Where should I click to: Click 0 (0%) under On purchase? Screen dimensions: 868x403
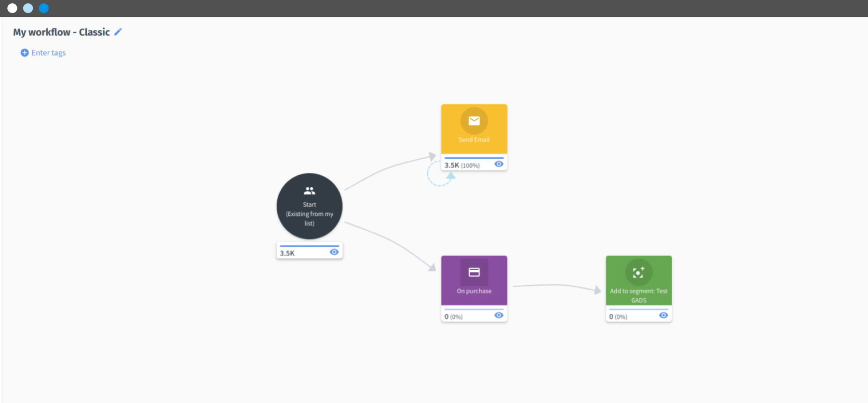pyautogui.click(x=453, y=317)
